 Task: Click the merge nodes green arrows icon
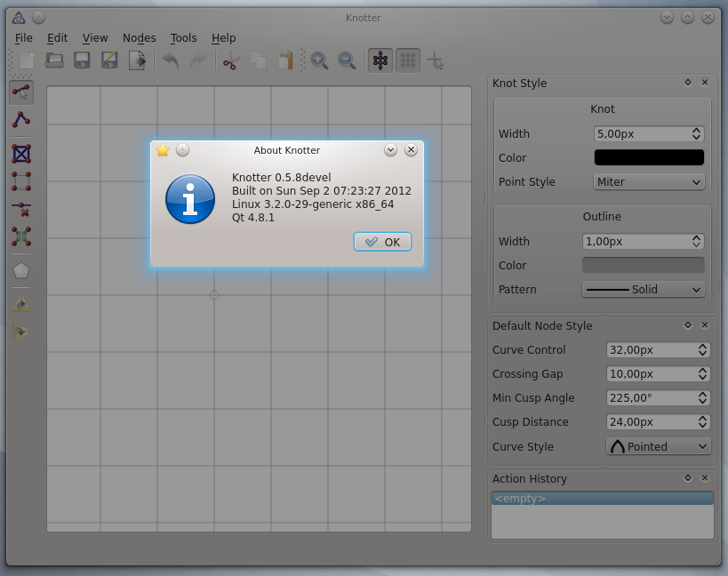21,236
